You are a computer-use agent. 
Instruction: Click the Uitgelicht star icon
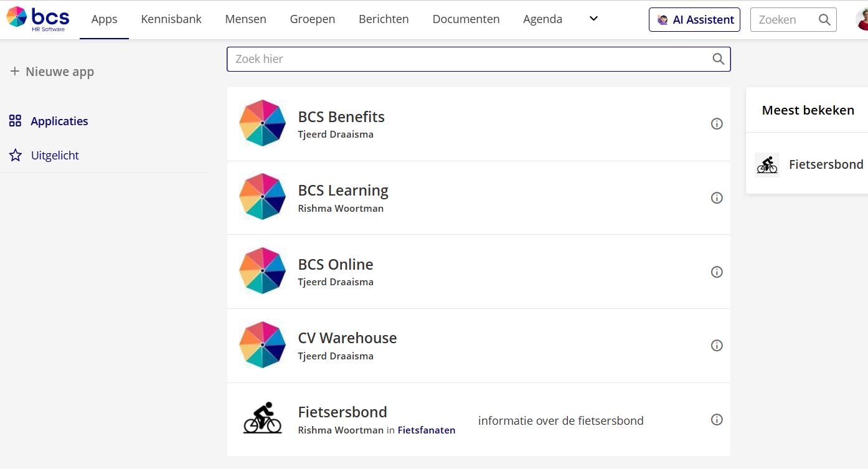pyautogui.click(x=16, y=155)
